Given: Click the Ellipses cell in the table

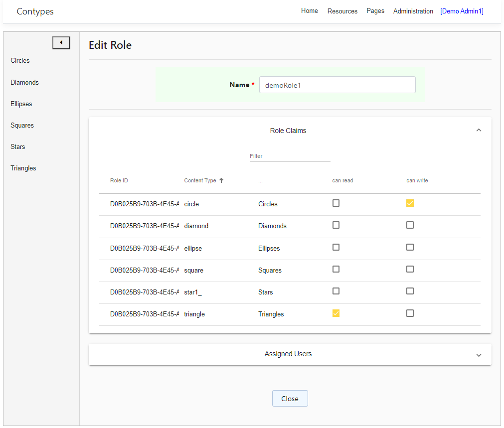Looking at the screenshot, I should point(269,249).
